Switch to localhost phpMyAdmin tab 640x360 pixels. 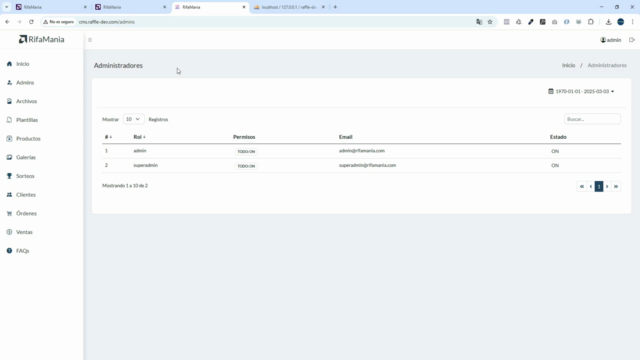tap(289, 7)
